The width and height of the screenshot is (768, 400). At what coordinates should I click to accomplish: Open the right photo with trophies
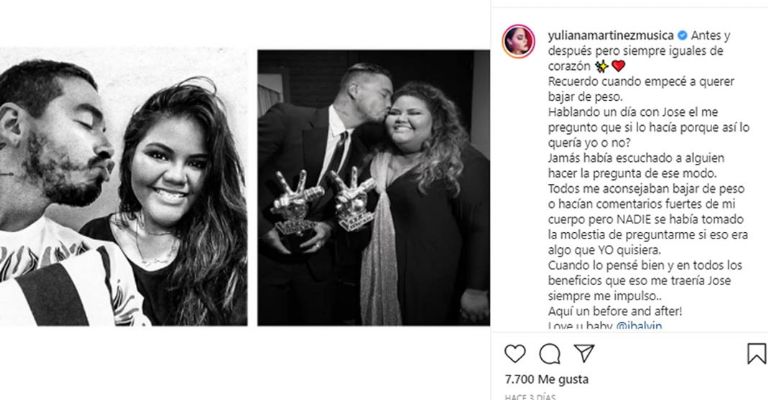coord(374,188)
